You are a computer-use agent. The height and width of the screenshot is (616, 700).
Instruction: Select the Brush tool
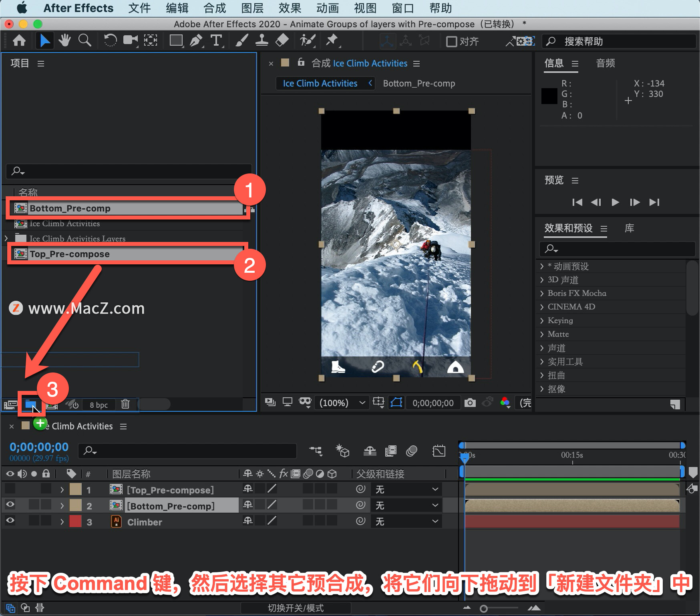tap(241, 41)
